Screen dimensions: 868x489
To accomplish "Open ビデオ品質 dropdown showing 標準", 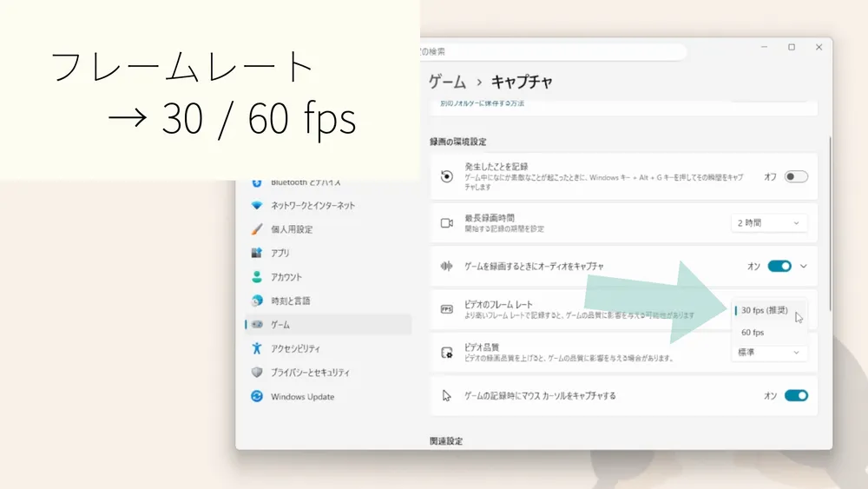I will 768,353.
